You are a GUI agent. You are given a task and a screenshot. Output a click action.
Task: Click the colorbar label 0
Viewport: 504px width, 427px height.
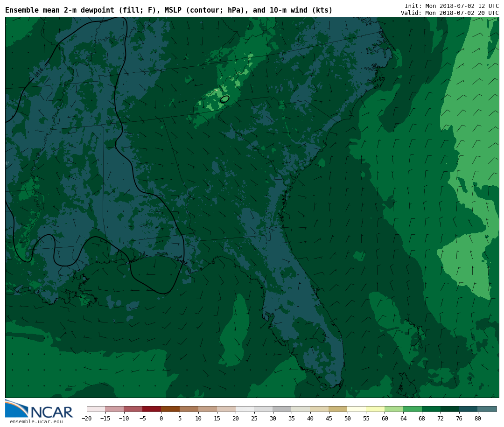pyautogui.click(x=161, y=418)
